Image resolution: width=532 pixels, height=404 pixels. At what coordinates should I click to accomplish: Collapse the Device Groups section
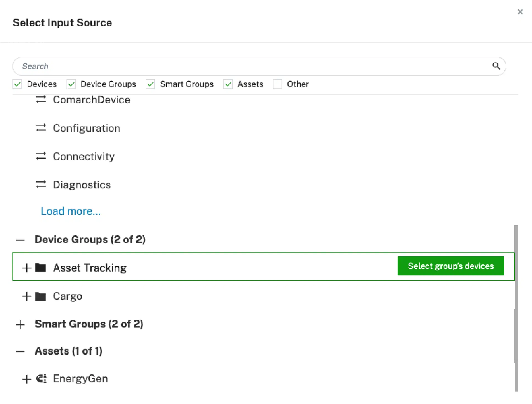click(x=20, y=240)
